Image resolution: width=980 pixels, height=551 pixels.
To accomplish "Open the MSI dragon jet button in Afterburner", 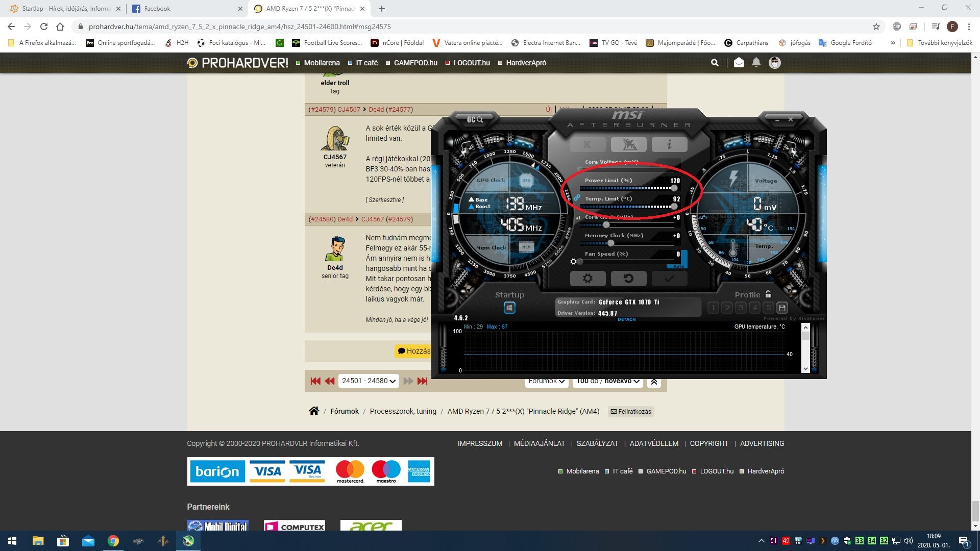I will coord(629,145).
